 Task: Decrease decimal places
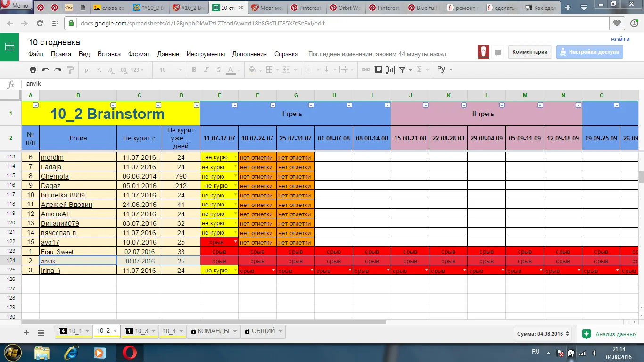tap(111, 70)
